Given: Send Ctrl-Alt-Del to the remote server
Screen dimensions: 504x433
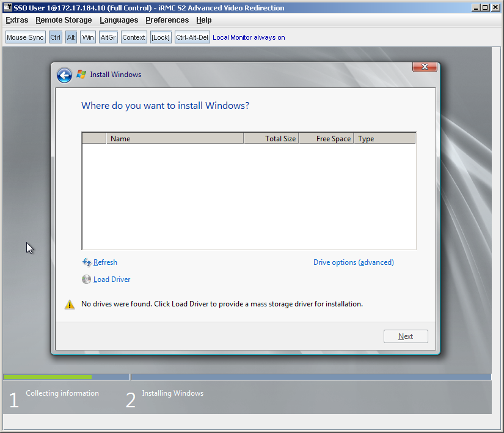Looking at the screenshot, I should 192,37.
